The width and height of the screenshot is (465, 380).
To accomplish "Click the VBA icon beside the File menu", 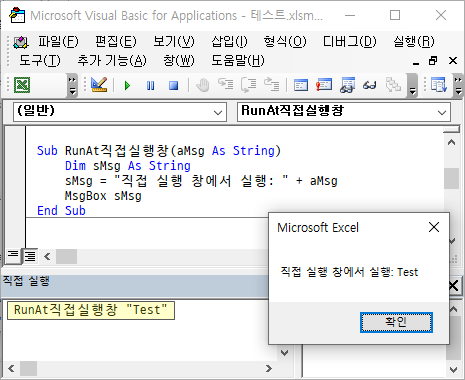I will click(21, 42).
